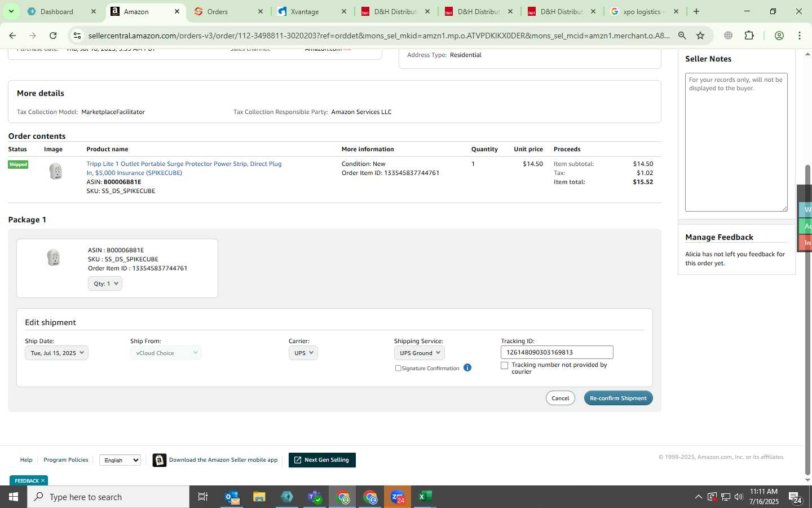Click product thumbnail in Package 1
The width and height of the screenshot is (812, 508).
[x=53, y=257]
